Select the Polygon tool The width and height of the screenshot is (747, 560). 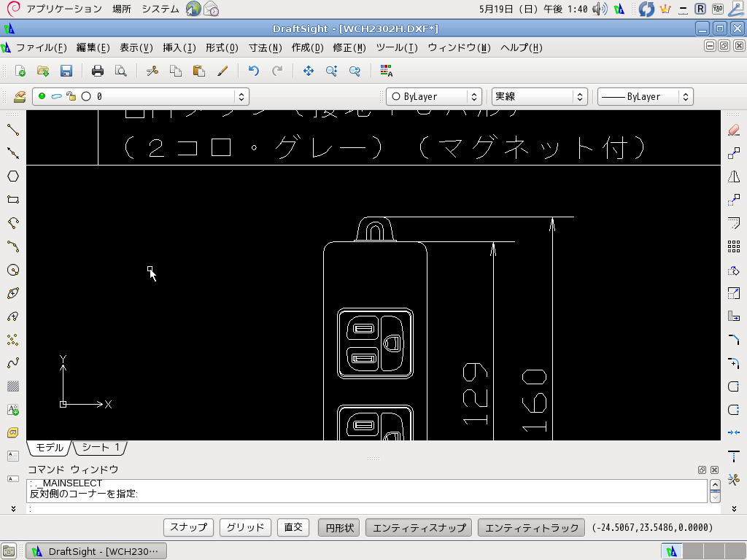tap(13, 176)
